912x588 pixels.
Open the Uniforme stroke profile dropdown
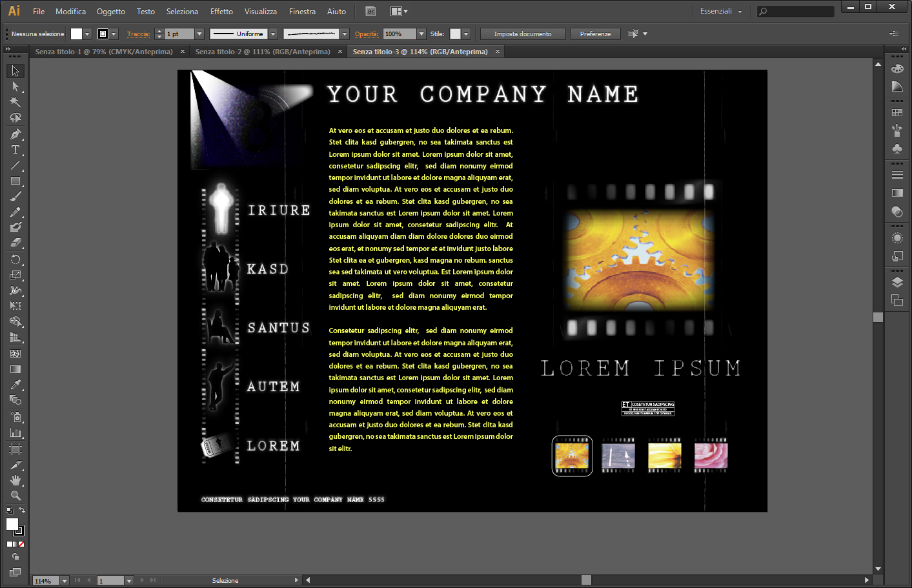pyautogui.click(x=273, y=34)
